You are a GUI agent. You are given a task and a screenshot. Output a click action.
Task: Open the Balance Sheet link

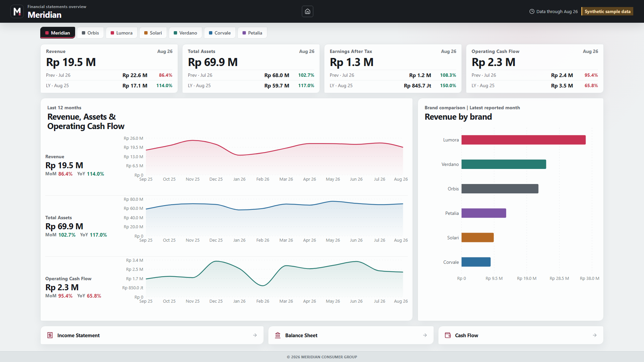pyautogui.click(x=351, y=335)
